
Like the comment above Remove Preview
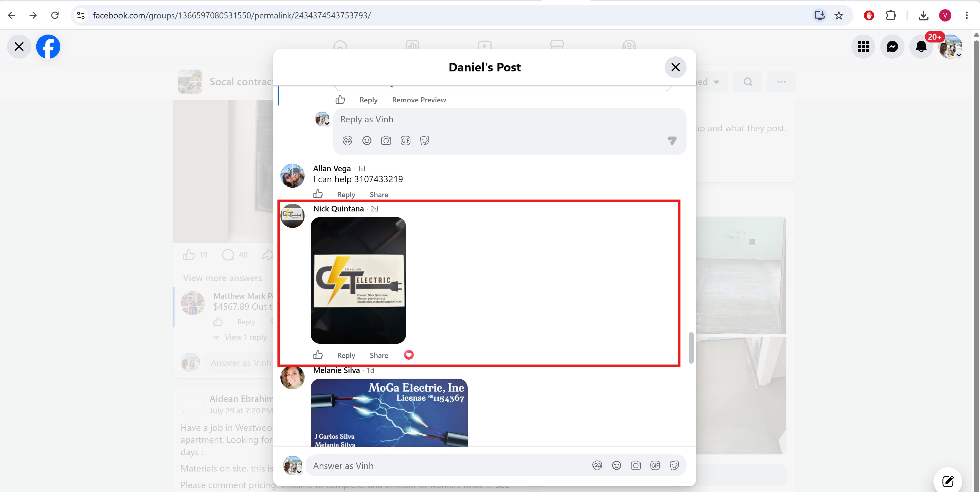(340, 100)
